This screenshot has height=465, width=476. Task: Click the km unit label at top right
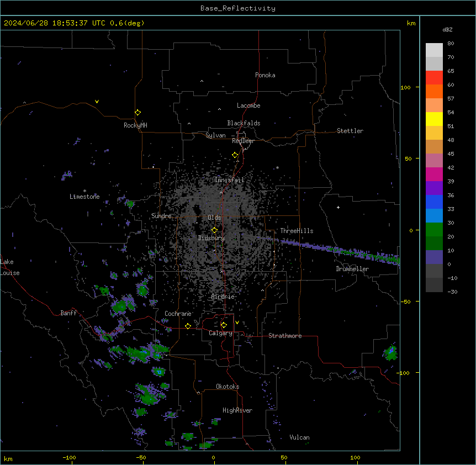411,23
